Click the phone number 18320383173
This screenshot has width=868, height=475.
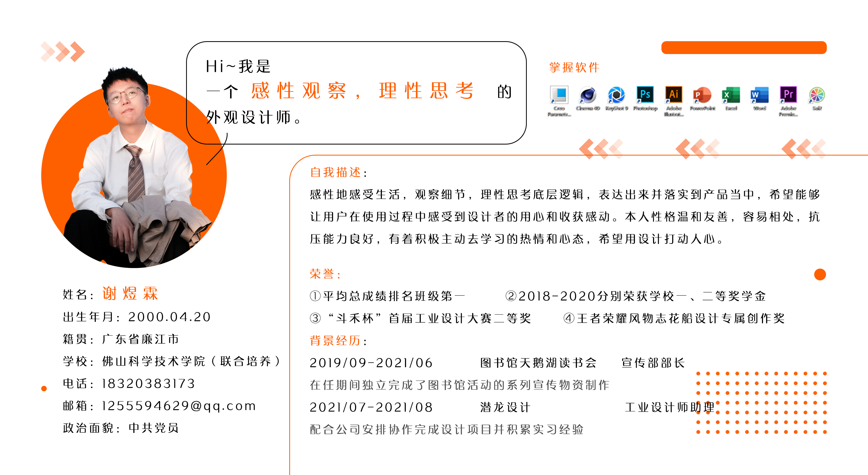pos(148,384)
